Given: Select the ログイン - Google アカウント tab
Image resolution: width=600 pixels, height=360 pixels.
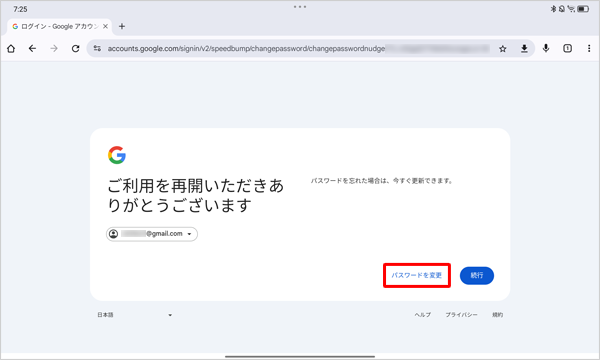Looking at the screenshot, I should coord(60,26).
